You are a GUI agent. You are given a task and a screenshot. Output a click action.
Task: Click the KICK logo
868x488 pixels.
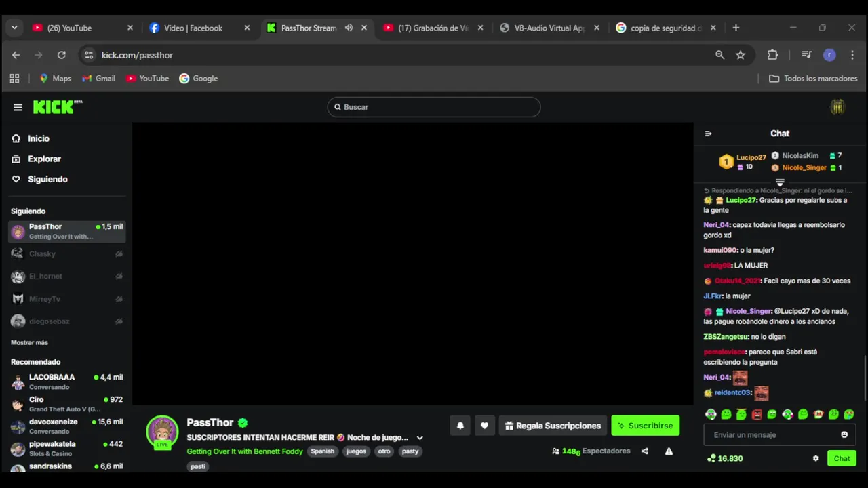[57, 107]
